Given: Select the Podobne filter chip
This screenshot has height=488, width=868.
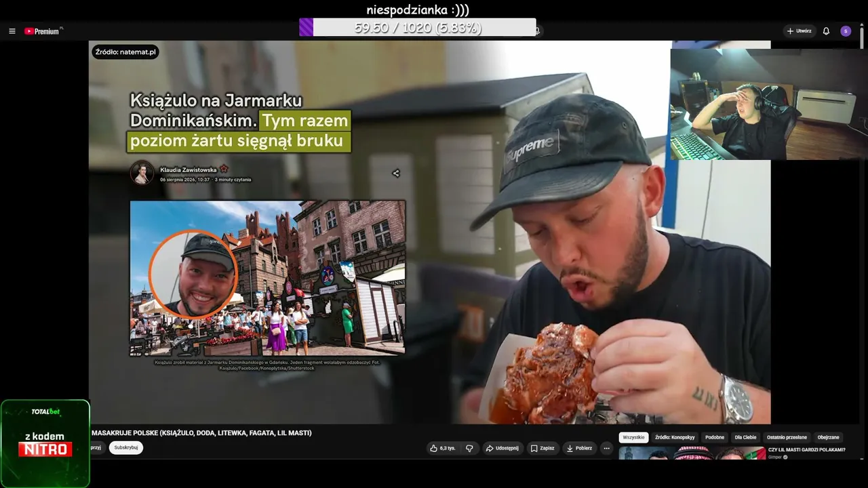Looking at the screenshot, I should (x=715, y=437).
